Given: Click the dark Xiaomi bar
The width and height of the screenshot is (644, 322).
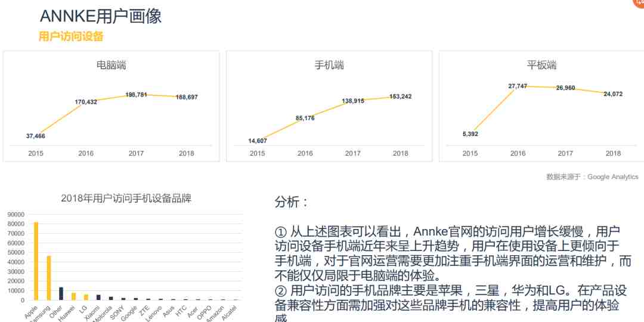Looking at the screenshot, I should pos(98,298).
